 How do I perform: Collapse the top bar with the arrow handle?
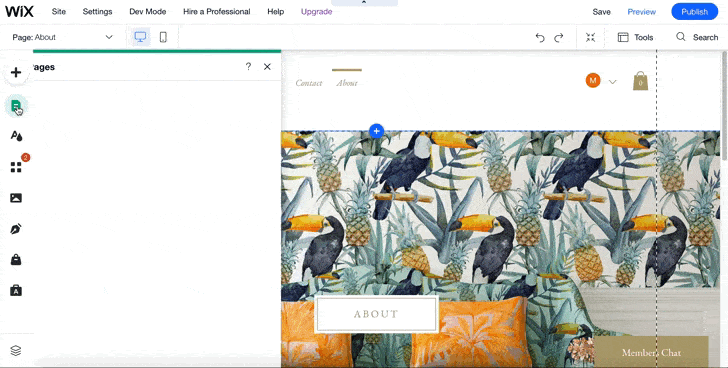pyautogui.click(x=364, y=3)
